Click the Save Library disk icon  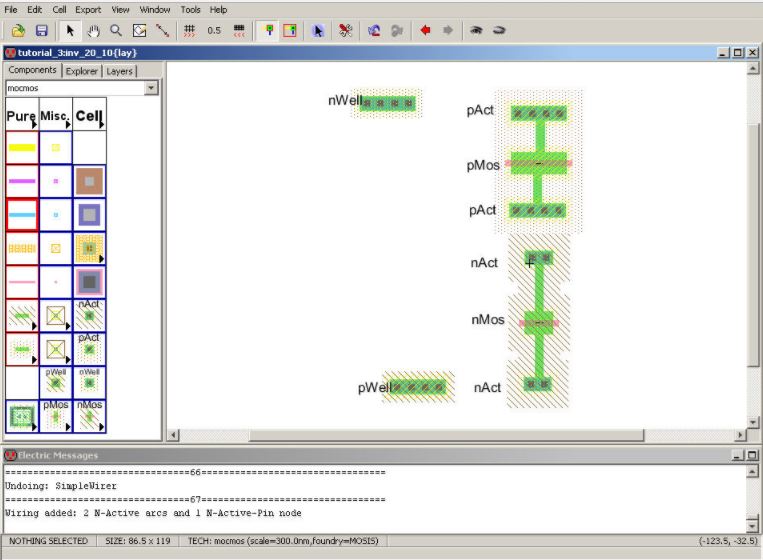[x=42, y=31]
